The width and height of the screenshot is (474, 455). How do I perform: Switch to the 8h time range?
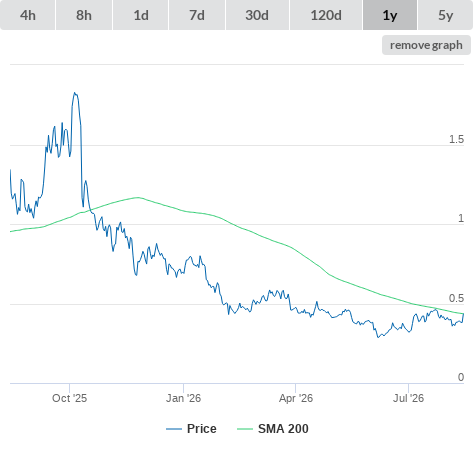84,15
